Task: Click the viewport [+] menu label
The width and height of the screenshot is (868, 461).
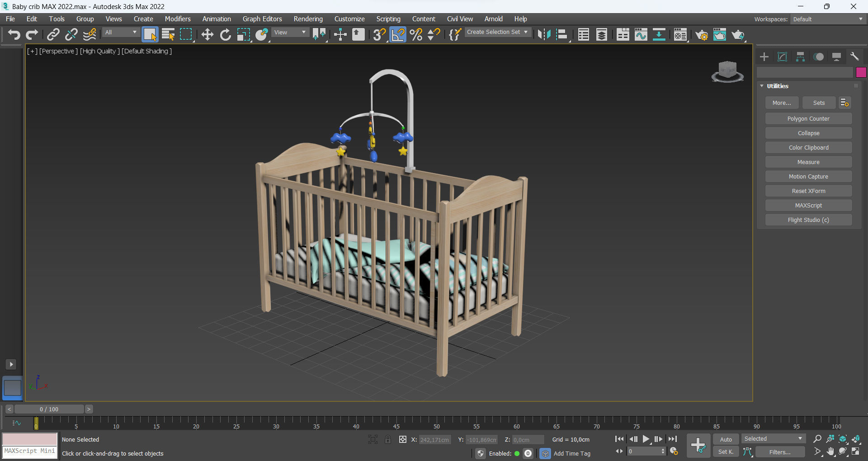Action: click(32, 51)
